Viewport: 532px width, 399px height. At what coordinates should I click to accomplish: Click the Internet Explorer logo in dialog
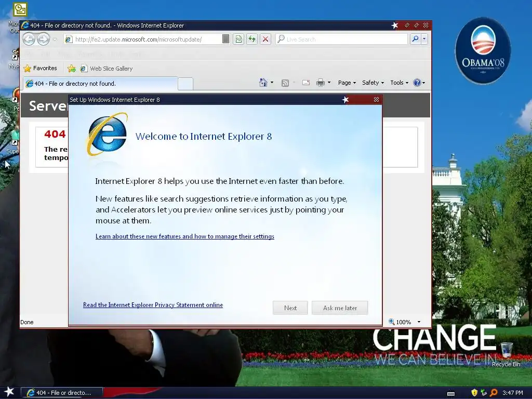(108, 135)
